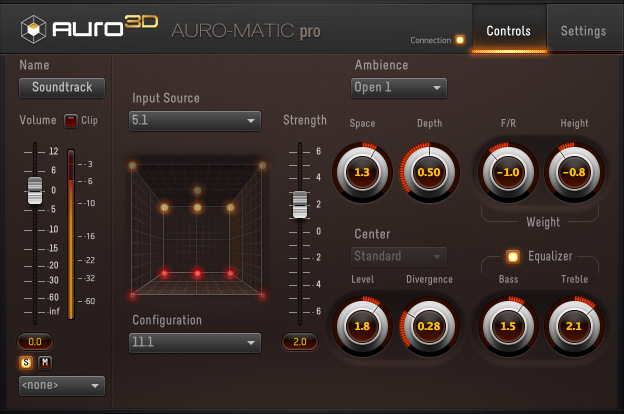Switch to the Controls tab
Viewport: 624px width, 414px height.
[509, 31]
